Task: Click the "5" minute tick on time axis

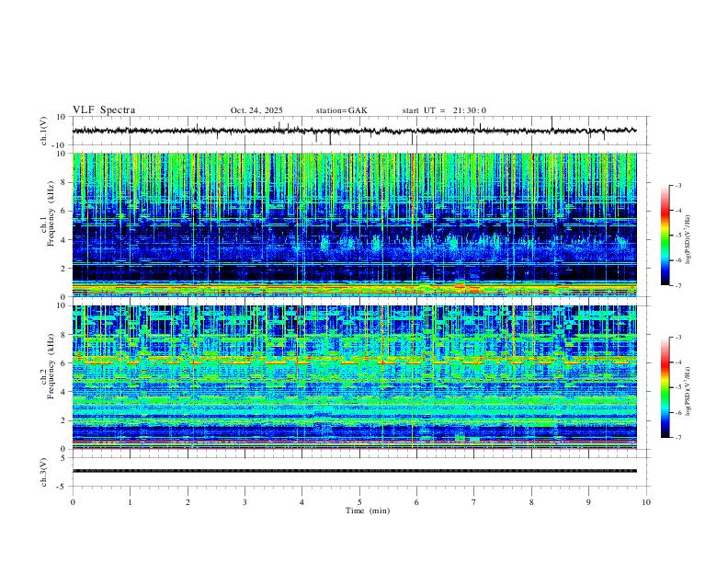Action: pyautogui.click(x=359, y=502)
